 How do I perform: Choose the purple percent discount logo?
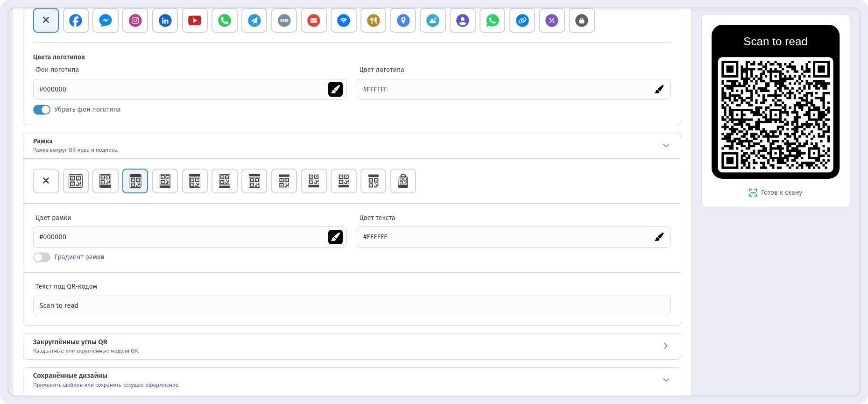click(552, 21)
